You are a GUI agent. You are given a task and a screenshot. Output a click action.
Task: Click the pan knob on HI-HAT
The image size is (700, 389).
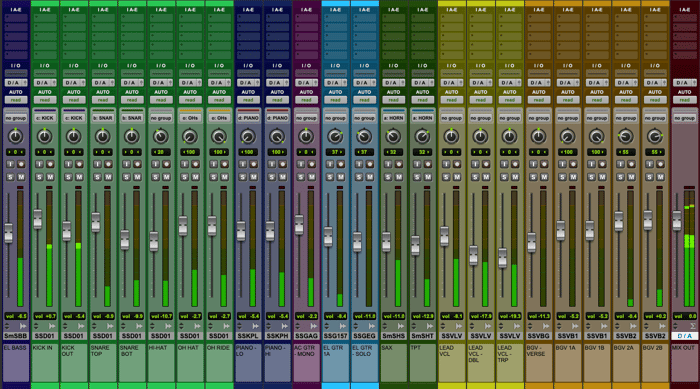tap(161, 136)
